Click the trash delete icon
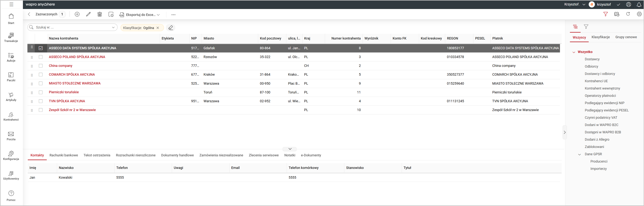The width and height of the screenshot is (644, 206). point(100,14)
